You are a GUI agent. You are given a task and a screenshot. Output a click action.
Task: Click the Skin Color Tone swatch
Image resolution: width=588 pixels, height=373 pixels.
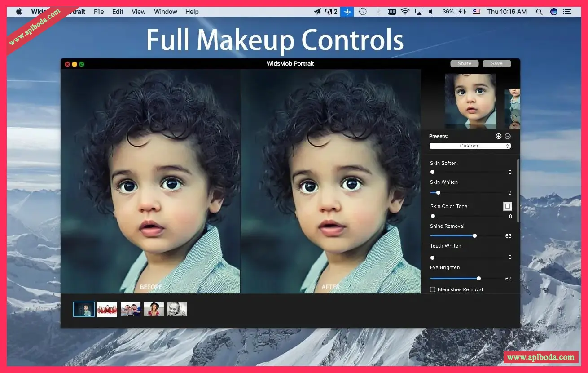(507, 206)
